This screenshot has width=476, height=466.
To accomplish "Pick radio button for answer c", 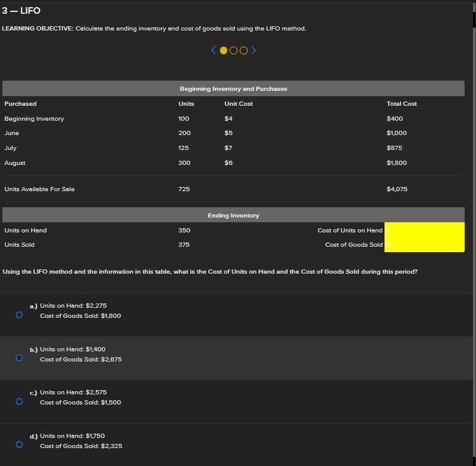I will [19, 401].
